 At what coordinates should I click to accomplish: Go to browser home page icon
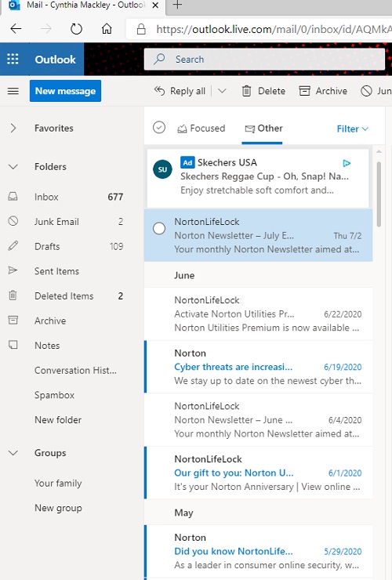tap(107, 28)
